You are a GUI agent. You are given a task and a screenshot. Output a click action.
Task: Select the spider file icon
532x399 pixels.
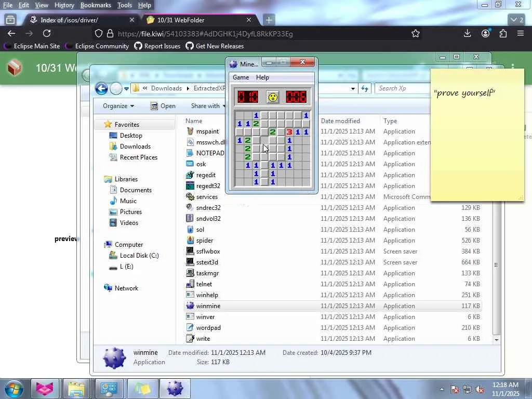click(190, 241)
